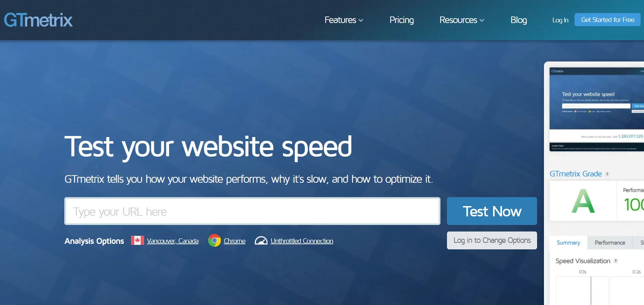Open the Pricing page
Image resolution: width=644 pixels, height=305 pixels.
[x=401, y=20]
